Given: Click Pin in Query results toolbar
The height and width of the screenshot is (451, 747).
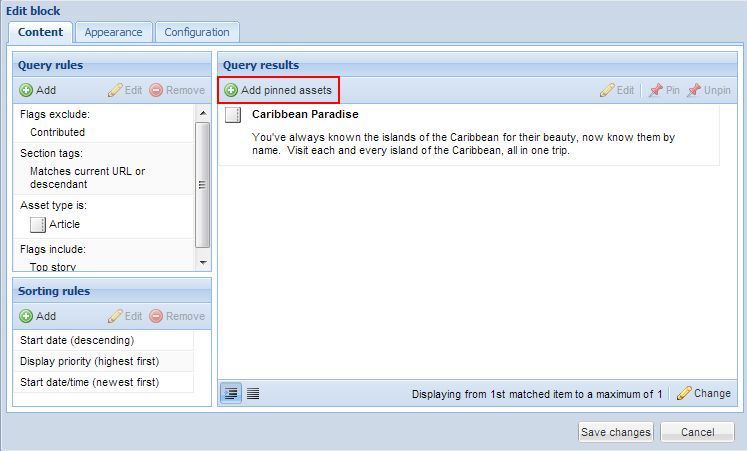Looking at the screenshot, I should pyautogui.click(x=664, y=90).
